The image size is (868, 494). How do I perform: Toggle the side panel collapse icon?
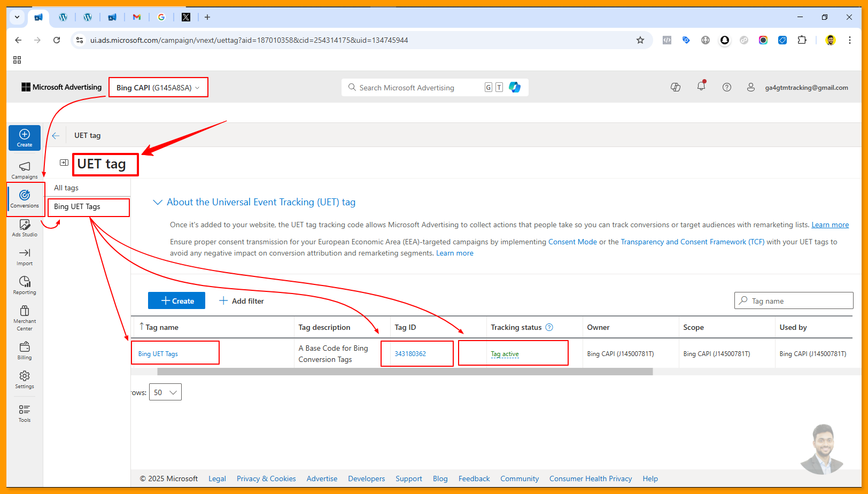point(64,163)
